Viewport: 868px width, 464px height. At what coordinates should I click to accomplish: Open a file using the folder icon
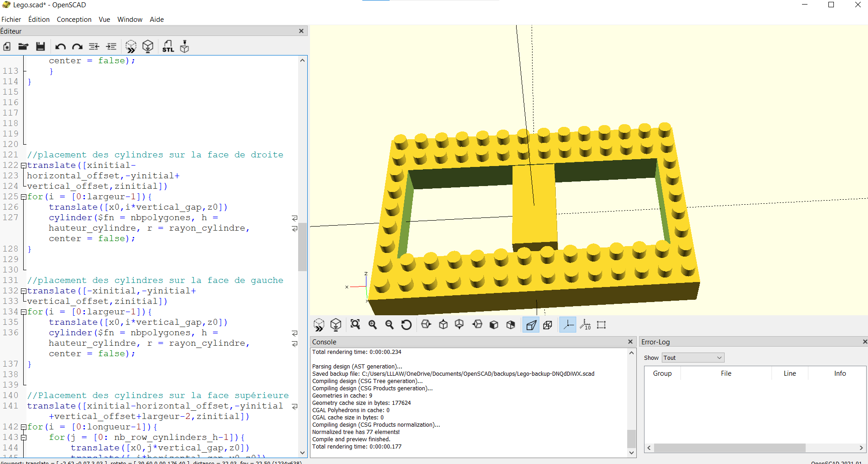coord(23,46)
